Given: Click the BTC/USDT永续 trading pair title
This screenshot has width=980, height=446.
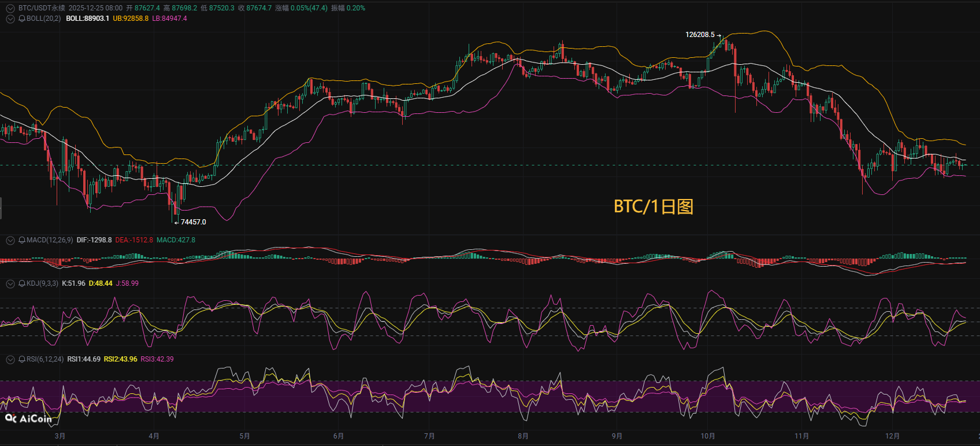Looking at the screenshot, I should click(x=42, y=8).
